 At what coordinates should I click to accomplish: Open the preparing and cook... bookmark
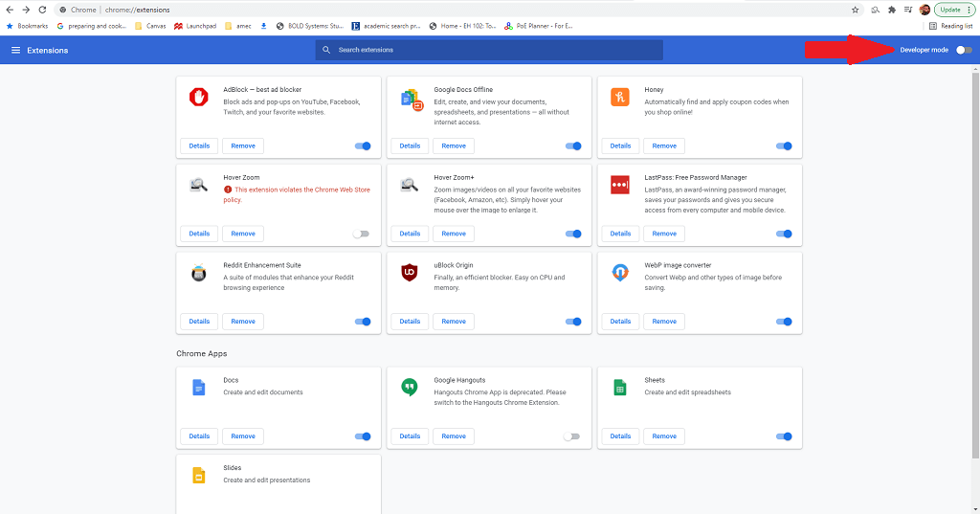pyautogui.click(x=92, y=26)
